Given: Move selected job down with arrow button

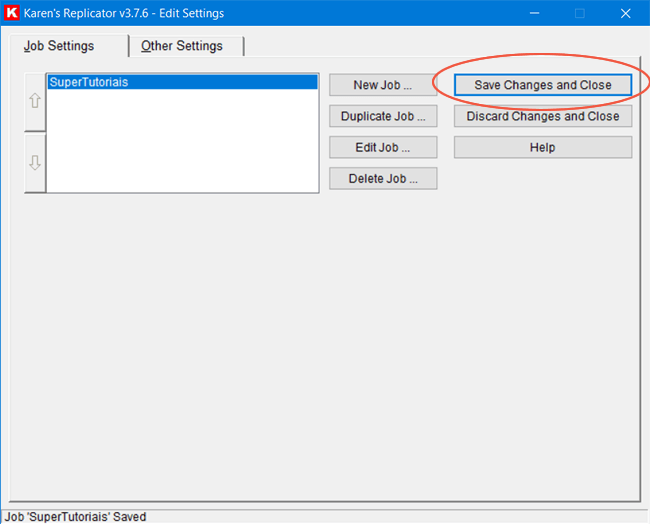Looking at the screenshot, I should point(35,163).
